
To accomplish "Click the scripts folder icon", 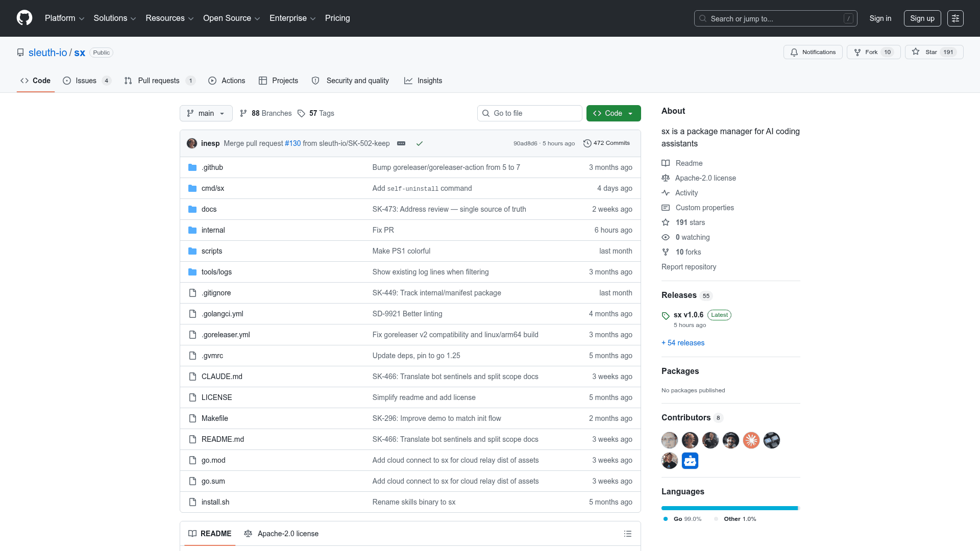I will click(x=192, y=251).
